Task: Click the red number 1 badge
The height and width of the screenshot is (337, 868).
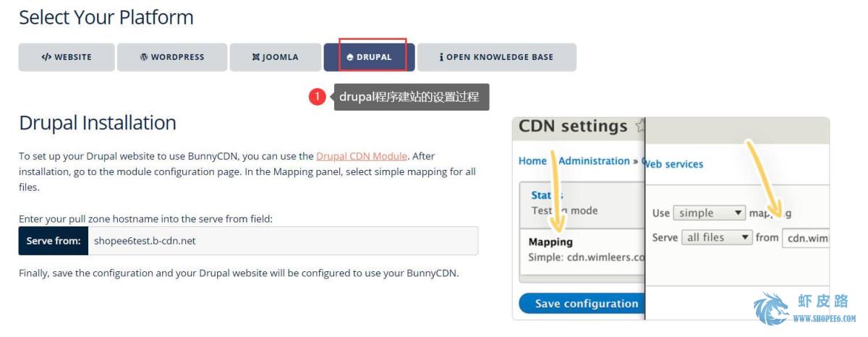Action: click(x=317, y=97)
